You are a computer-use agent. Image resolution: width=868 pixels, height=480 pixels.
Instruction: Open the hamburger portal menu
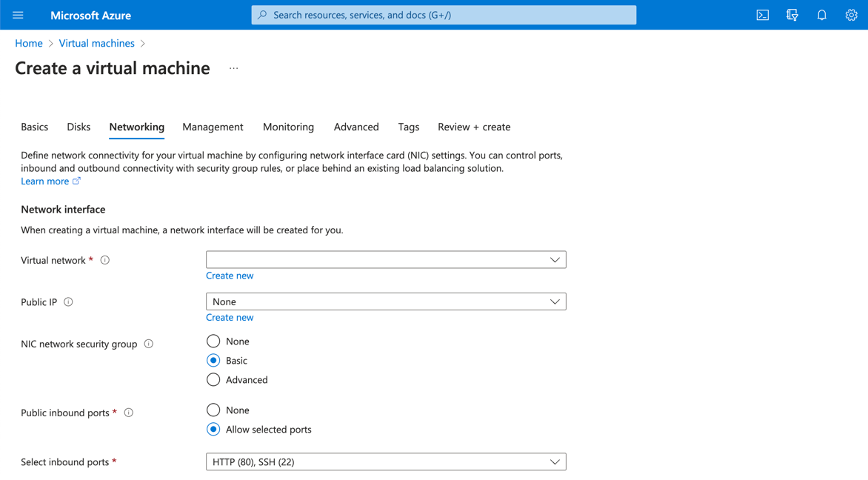[18, 15]
